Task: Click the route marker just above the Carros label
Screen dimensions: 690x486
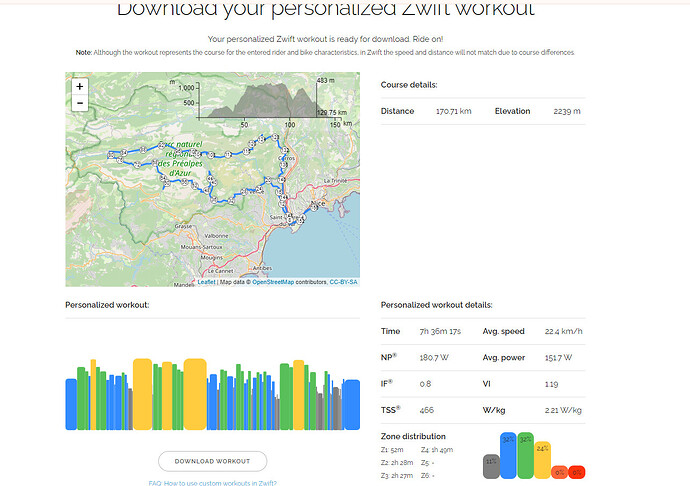Action: [x=285, y=151]
